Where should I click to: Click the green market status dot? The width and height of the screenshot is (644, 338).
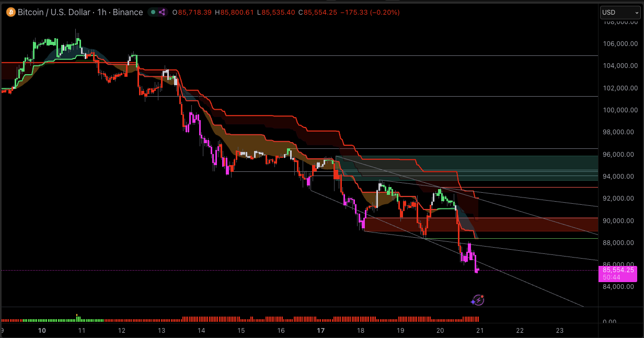(154, 12)
